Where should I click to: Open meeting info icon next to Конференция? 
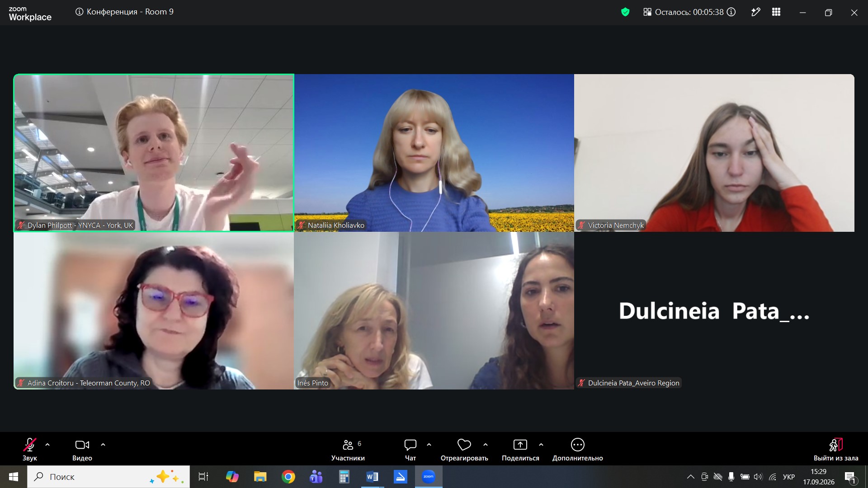point(79,12)
